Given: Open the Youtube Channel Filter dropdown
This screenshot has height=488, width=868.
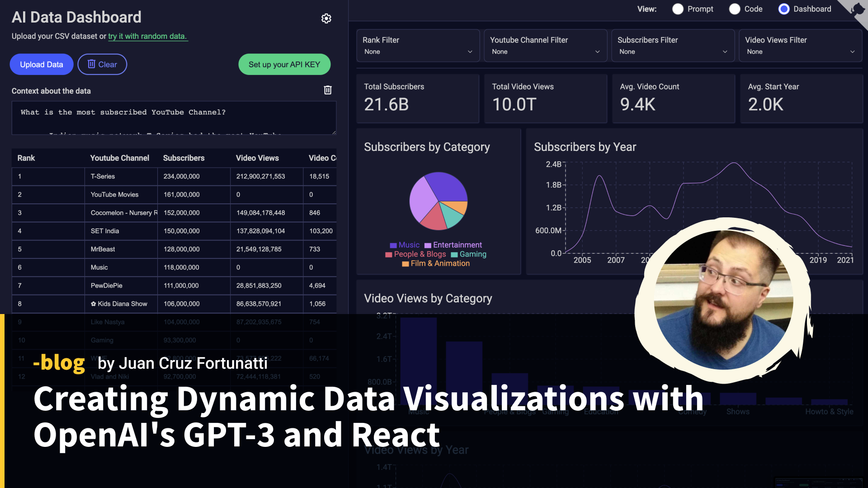Looking at the screenshot, I should [x=545, y=46].
